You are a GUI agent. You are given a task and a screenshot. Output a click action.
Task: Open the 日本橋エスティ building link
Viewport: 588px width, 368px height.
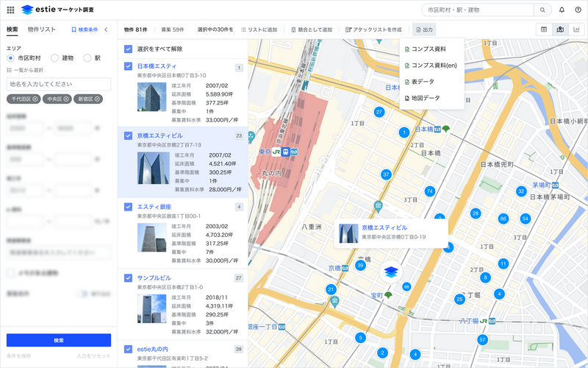pos(162,66)
